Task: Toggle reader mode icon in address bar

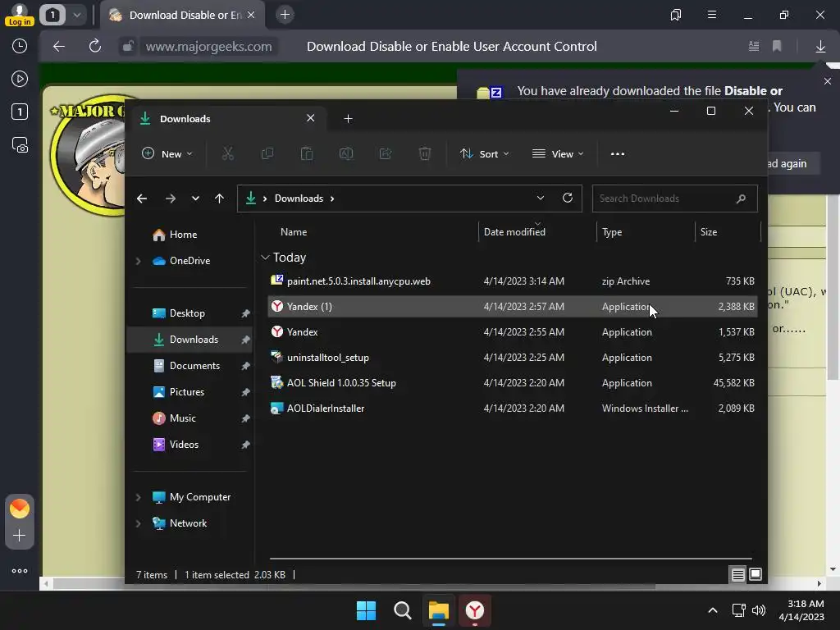Action: coord(754,47)
